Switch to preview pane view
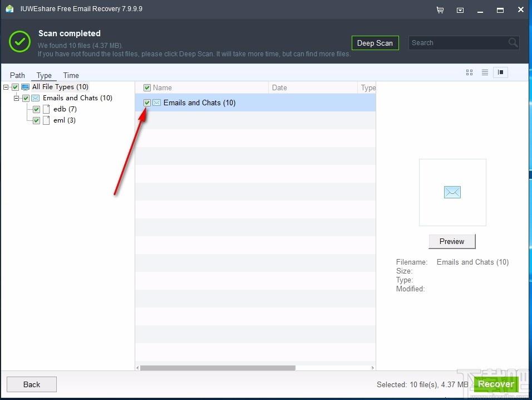 500,72
